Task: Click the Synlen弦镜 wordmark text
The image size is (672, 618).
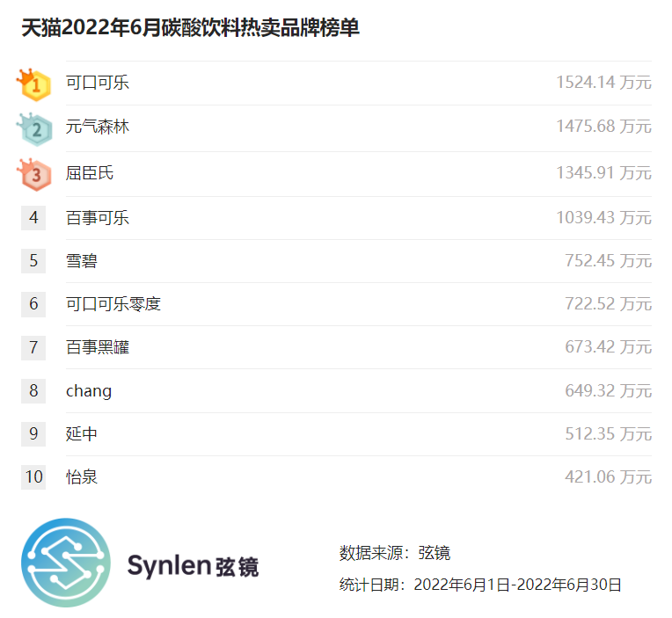Action: coord(193,566)
